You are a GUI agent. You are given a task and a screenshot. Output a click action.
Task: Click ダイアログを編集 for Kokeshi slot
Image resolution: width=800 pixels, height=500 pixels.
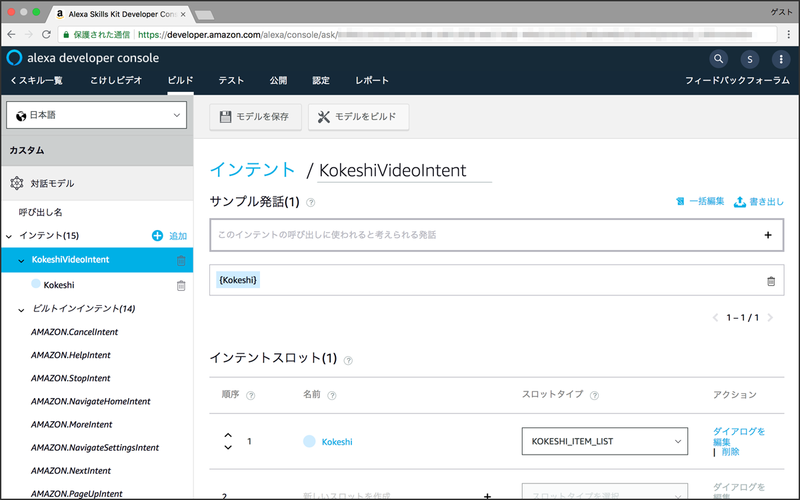tap(739, 436)
